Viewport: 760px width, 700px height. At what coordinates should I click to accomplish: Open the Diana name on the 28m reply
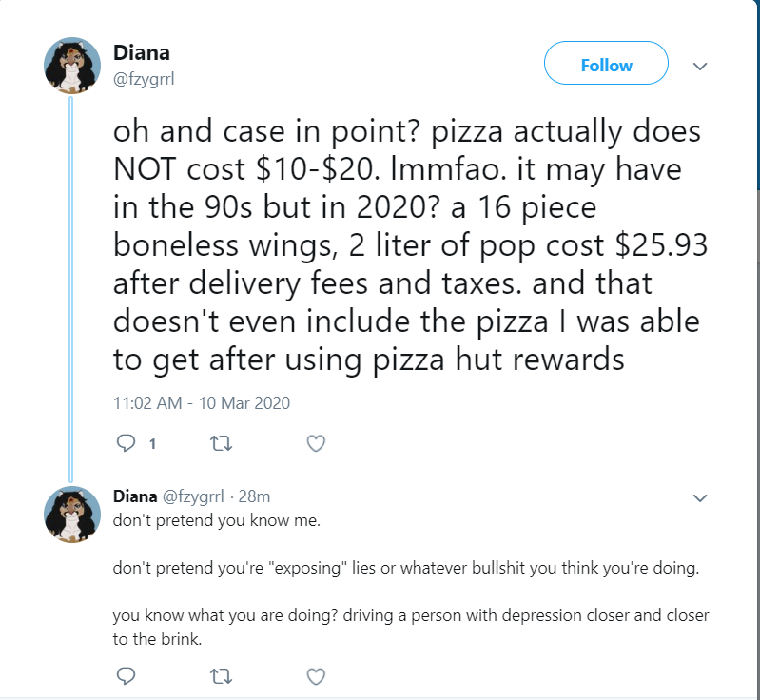135,496
